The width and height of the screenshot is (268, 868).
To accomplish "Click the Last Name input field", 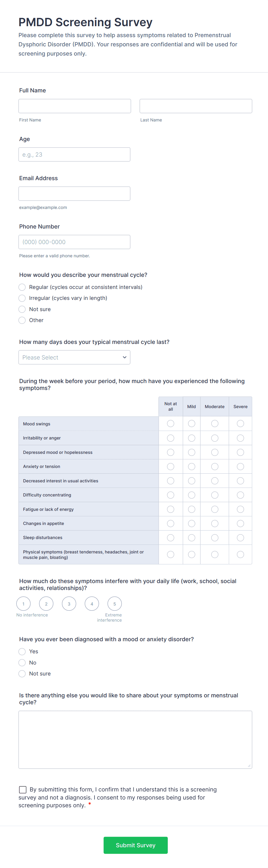I will pos(196,106).
